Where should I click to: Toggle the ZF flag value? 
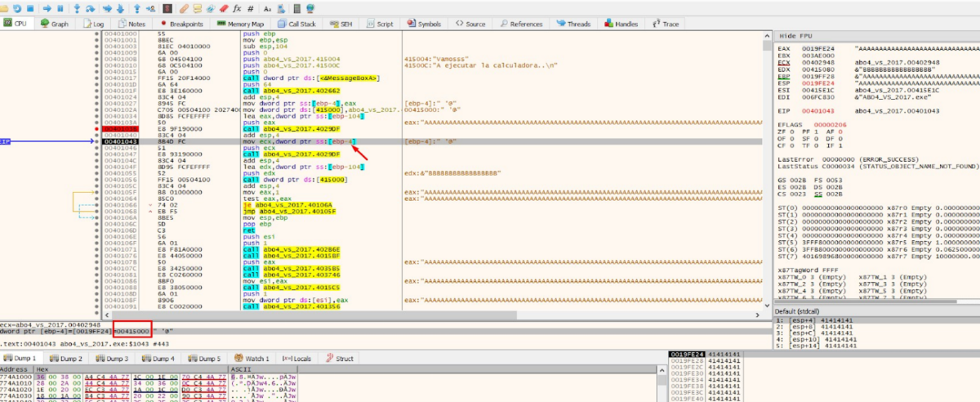tap(792, 131)
